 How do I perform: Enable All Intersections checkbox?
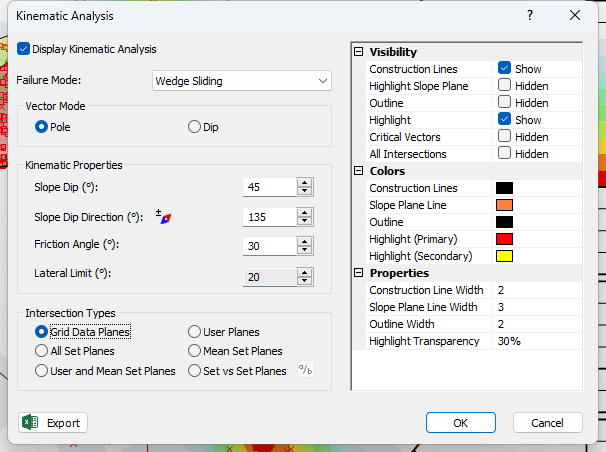[504, 153]
